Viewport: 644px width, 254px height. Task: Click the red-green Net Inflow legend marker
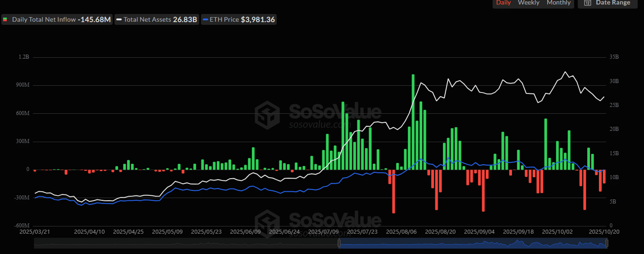coord(5,20)
